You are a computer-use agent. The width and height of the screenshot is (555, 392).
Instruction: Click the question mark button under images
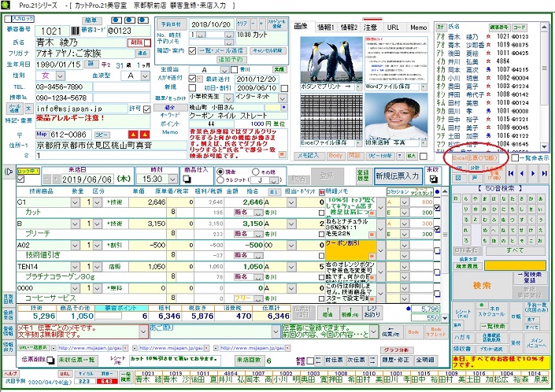pos(400,156)
